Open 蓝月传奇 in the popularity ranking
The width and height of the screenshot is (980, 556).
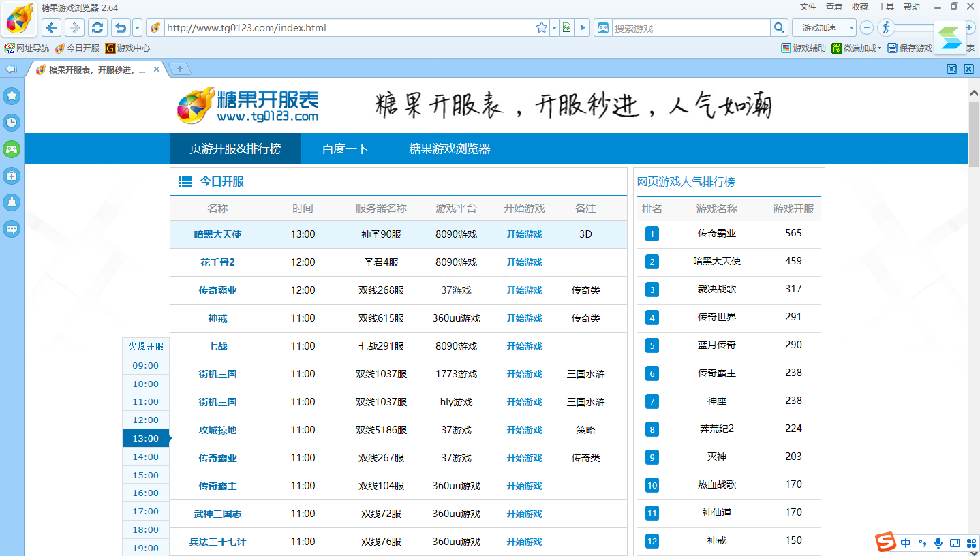(717, 345)
